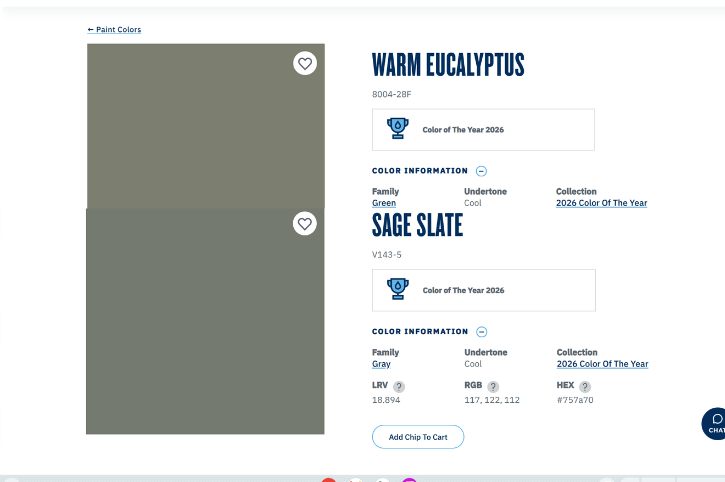Image resolution: width=725 pixels, height=482 pixels.
Task: Click the Warm Eucalyptus heading
Action: point(448,66)
